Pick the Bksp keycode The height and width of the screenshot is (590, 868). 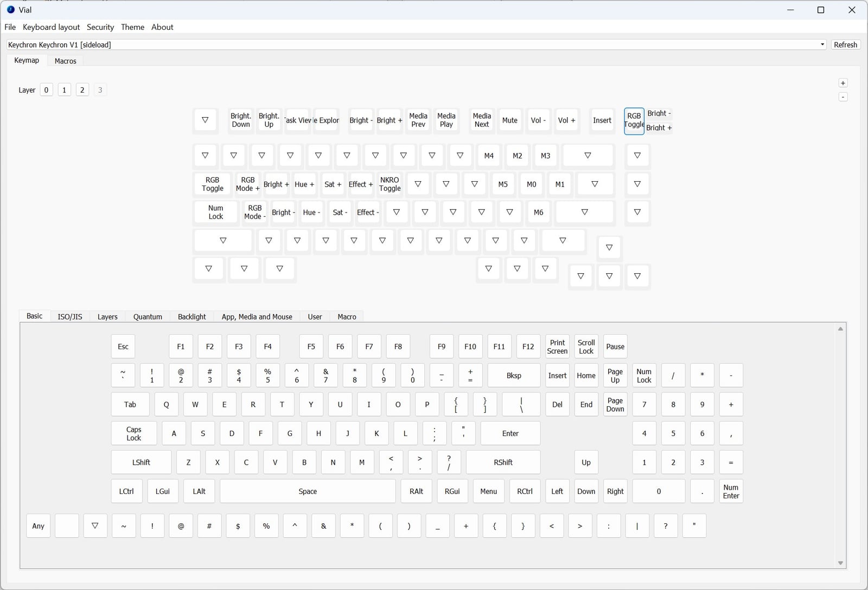514,375
